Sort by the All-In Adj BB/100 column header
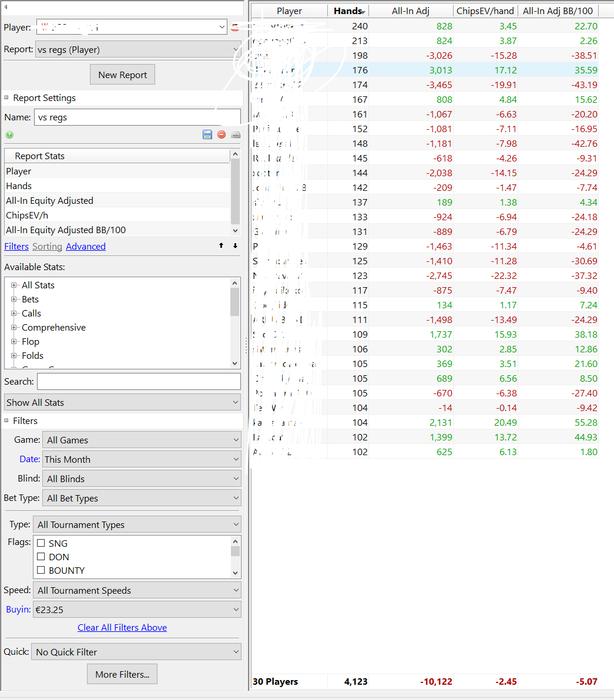614x700 pixels. [558, 11]
